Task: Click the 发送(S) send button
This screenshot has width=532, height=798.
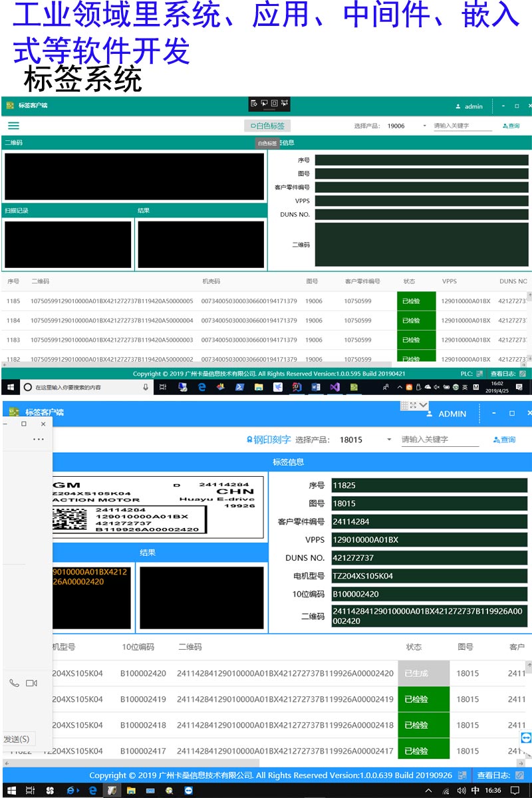Action: (17, 739)
